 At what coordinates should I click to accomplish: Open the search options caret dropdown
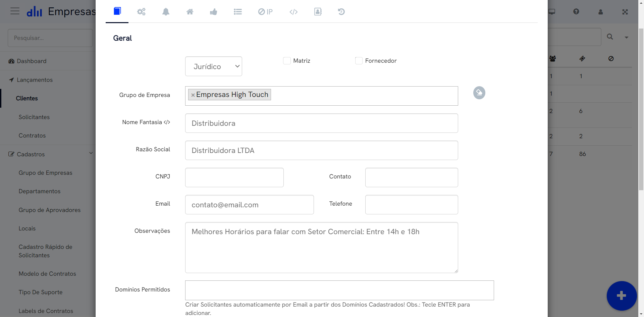[627, 38]
